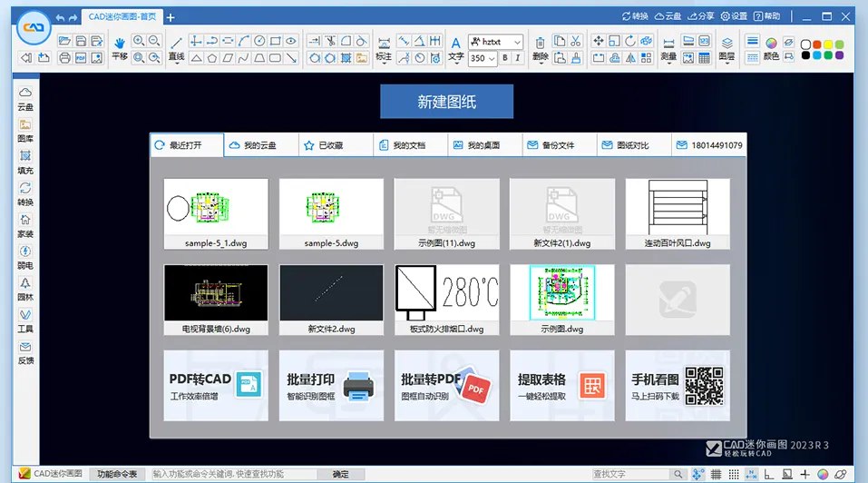Viewport: 868px width, 483px height.
Task: Expand the Dimension (标注) dropdown arrow
Action: coord(384,66)
